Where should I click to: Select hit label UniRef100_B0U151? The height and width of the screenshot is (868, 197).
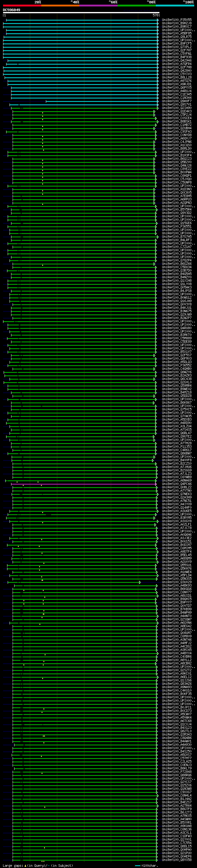tap(177, 542)
